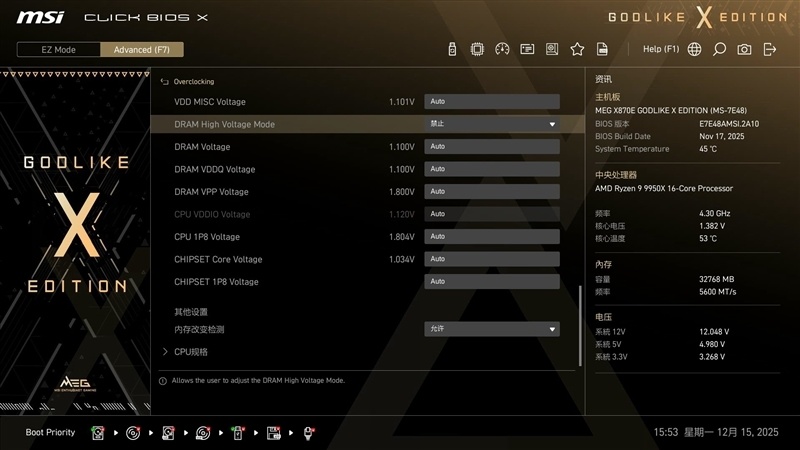This screenshot has width=800, height=450.
Task: Open Favorites star icon
Action: (x=577, y=49)
